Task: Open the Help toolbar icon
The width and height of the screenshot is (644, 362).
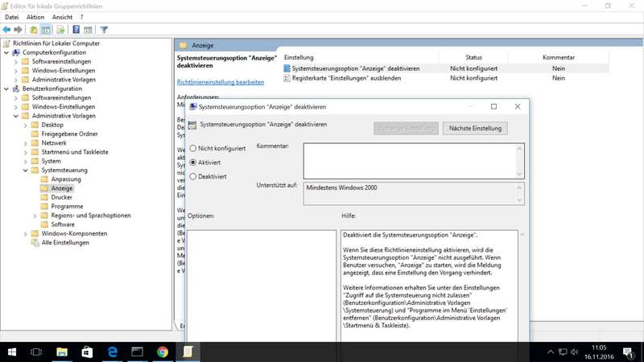Action: 76,30
